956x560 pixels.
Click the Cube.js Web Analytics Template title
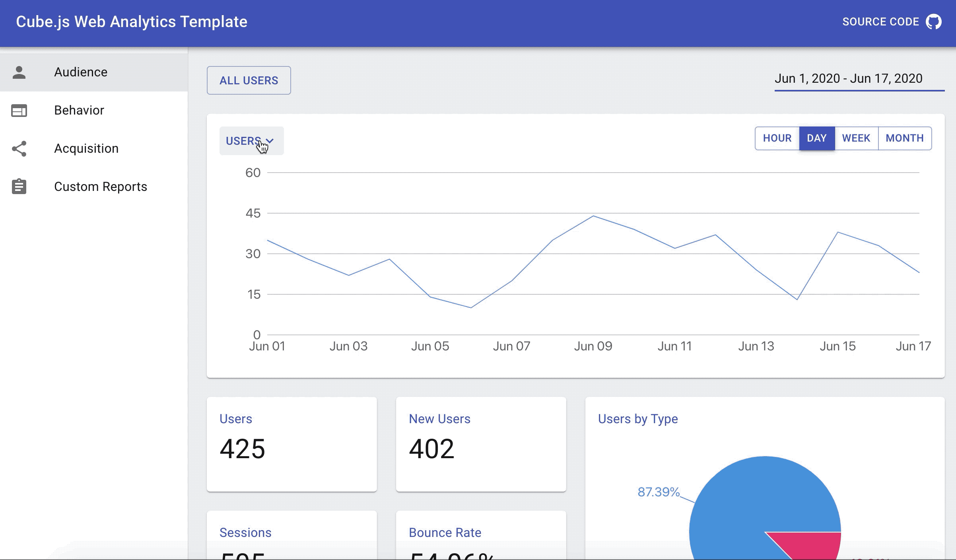point(132,21)
